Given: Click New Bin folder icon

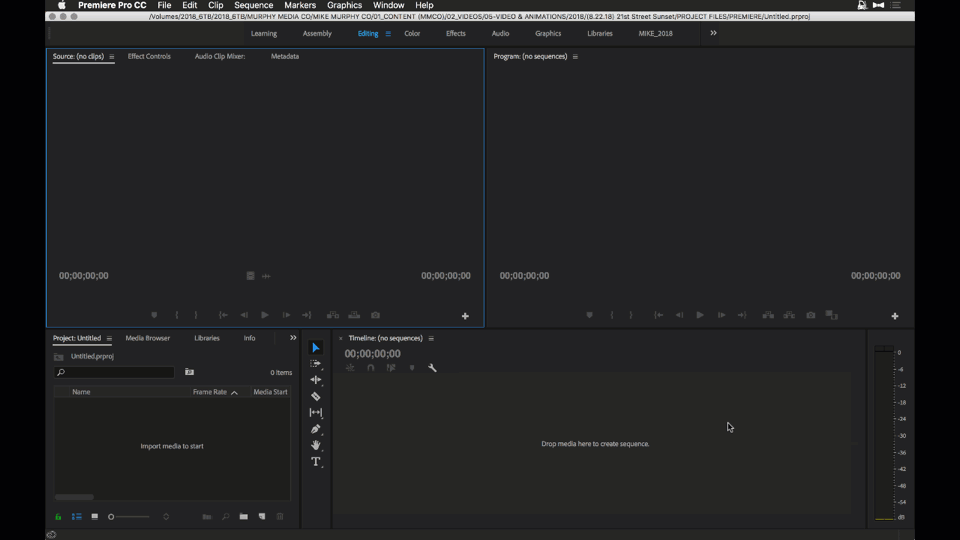Looking at the screenshot, I should [244, 517].
